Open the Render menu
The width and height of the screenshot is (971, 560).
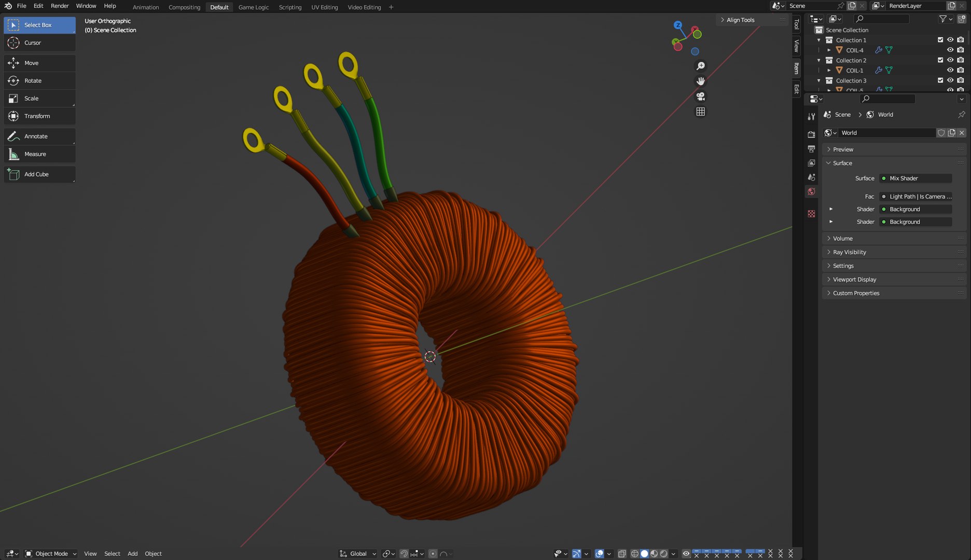coord(60,6)
